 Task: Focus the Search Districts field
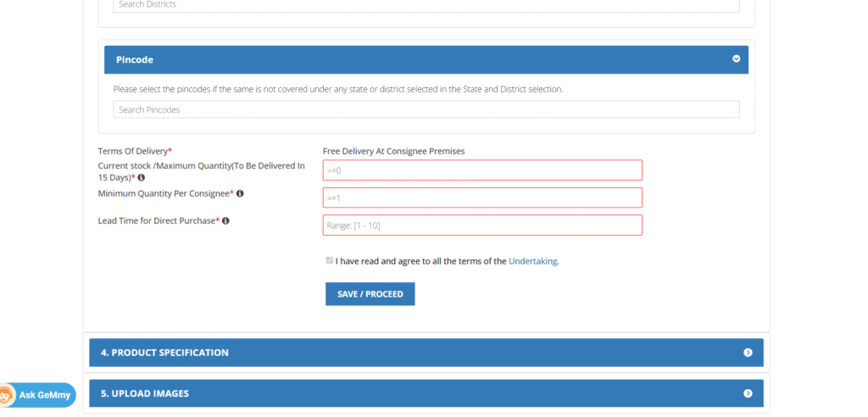coord(426,5)
